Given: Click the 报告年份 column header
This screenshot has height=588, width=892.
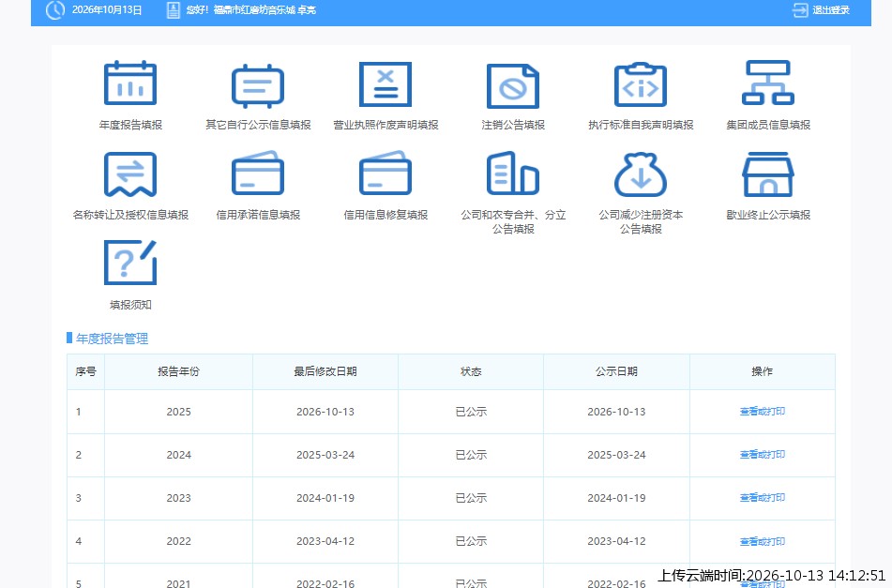Looking at the screenshot, I should (178, 371).
